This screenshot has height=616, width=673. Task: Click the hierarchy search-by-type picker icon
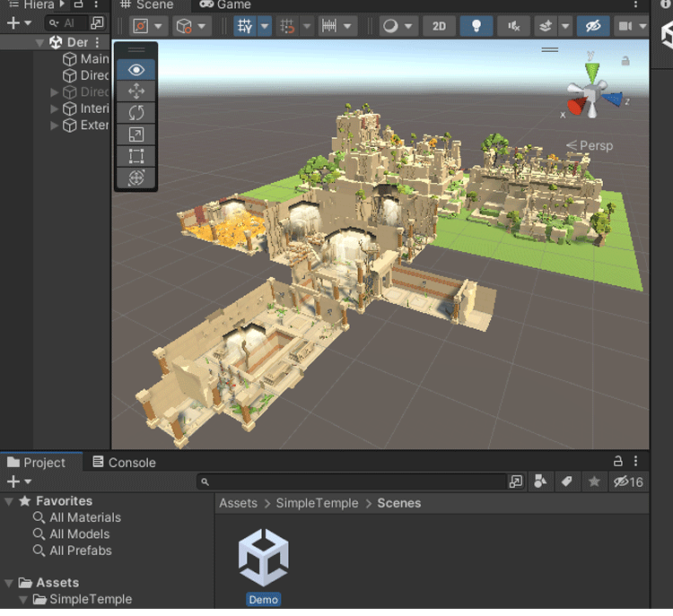click(98, 22)
